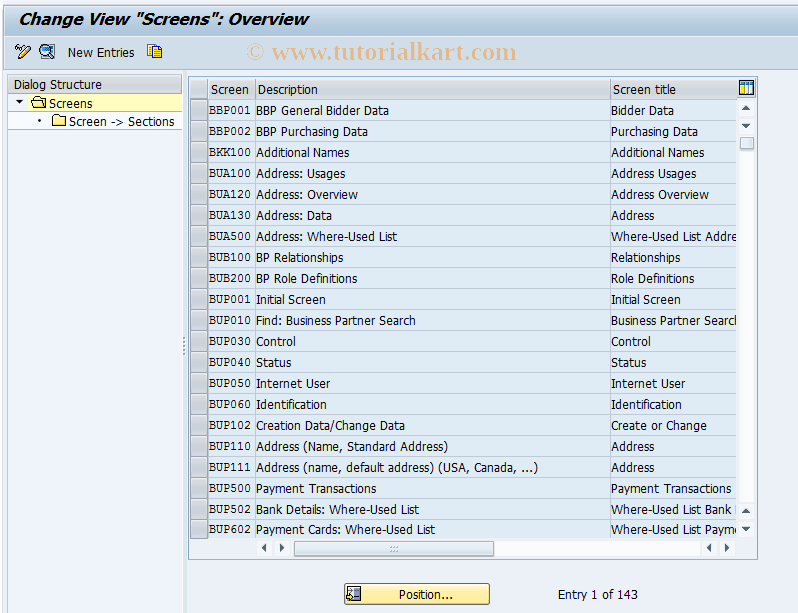Image resolution: width=798 pixels, height=613 pixels.
Task: Click right arrow at right end of horizontal scrollbar
Action: pyautogui.click(x=727, y=548)
